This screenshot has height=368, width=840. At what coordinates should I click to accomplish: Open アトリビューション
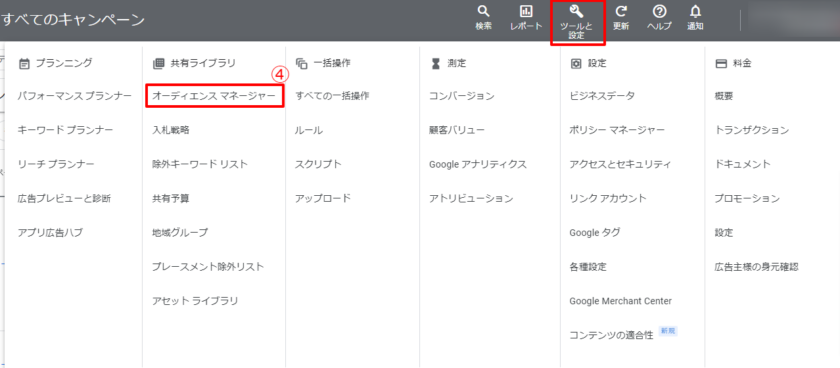pyautogui.click(x=471, y=199)
